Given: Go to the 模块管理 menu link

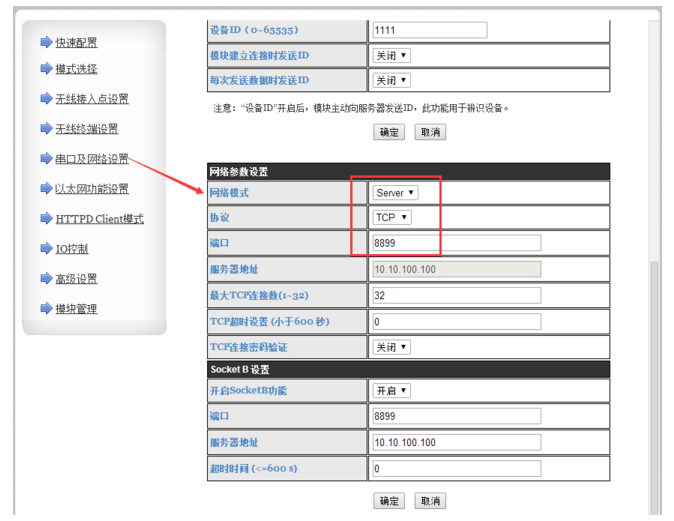Looking at the screenshot, I should point(76,309).
